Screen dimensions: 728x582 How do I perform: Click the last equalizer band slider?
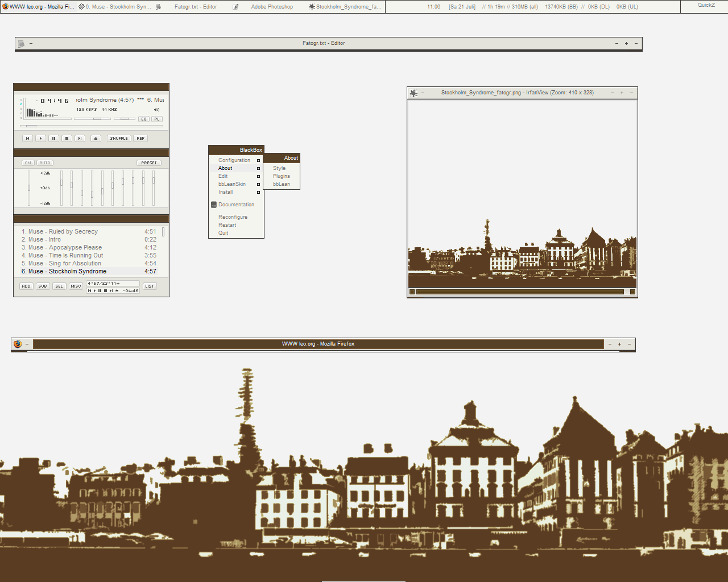[x=154, y=188]
